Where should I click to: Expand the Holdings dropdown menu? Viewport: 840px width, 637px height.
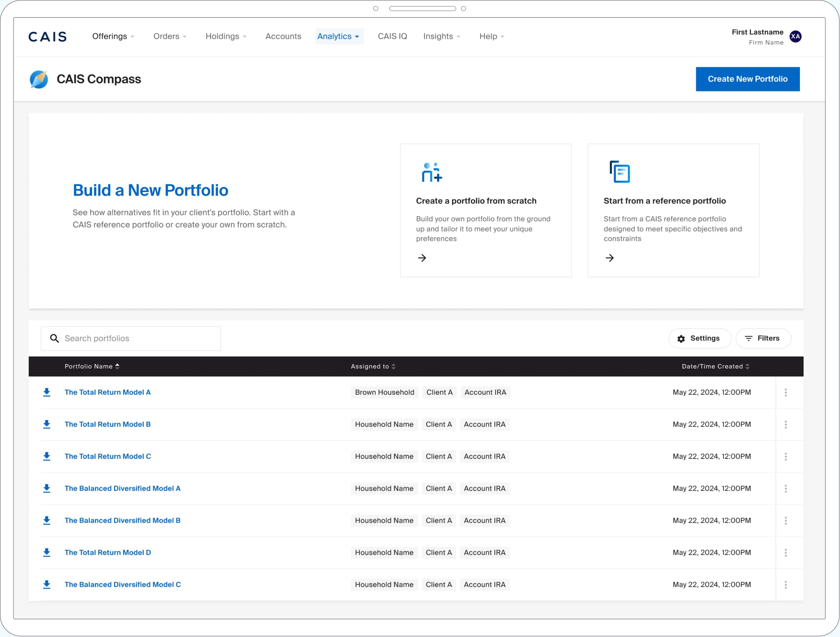click(226, 37)
